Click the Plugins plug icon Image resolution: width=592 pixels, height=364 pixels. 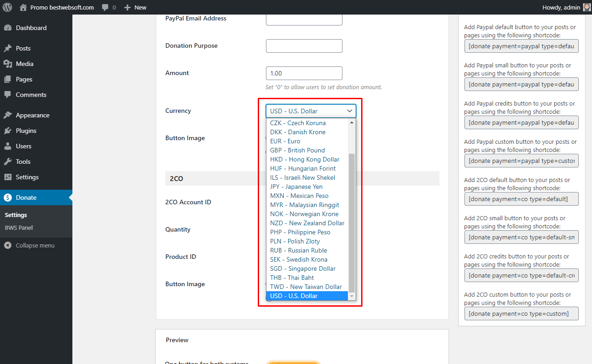pos(8,131)
